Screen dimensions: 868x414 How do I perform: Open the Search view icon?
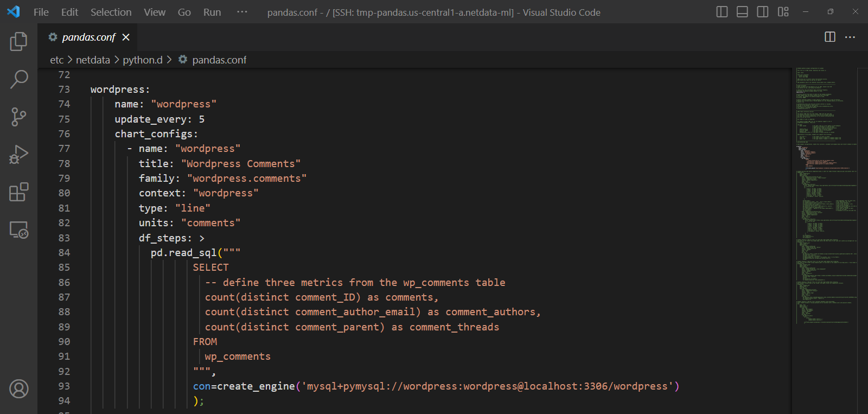18,79
